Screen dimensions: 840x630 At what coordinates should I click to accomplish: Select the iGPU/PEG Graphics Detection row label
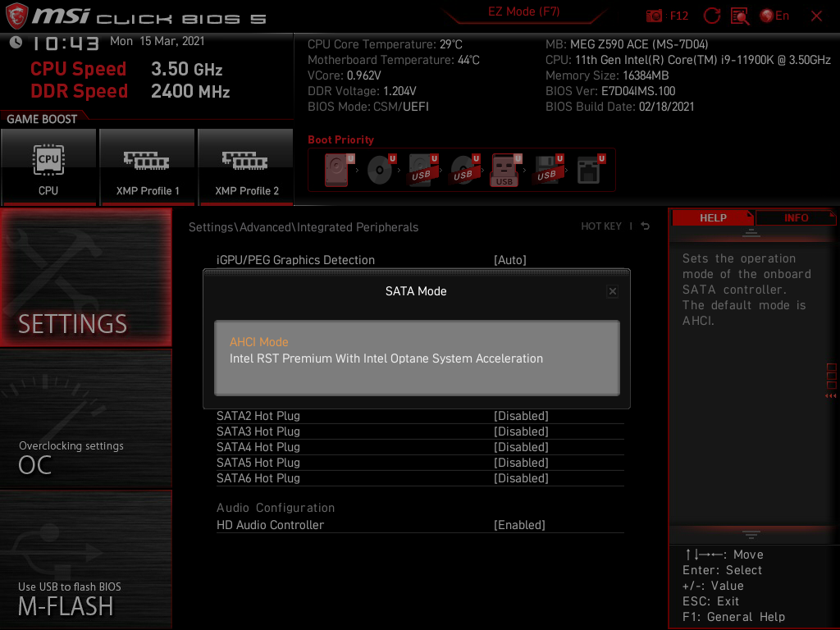pos(295,260)
